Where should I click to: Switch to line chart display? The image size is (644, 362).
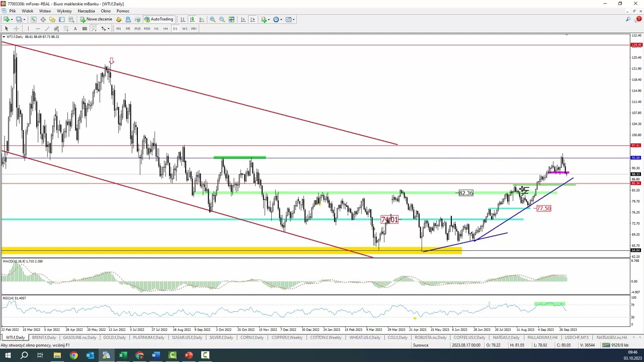[202, 20]
